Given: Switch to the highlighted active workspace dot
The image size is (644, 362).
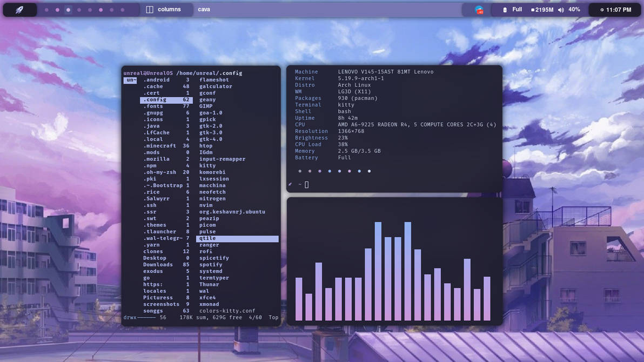Looking at the screenshot, I should click(x=68, y=9).
